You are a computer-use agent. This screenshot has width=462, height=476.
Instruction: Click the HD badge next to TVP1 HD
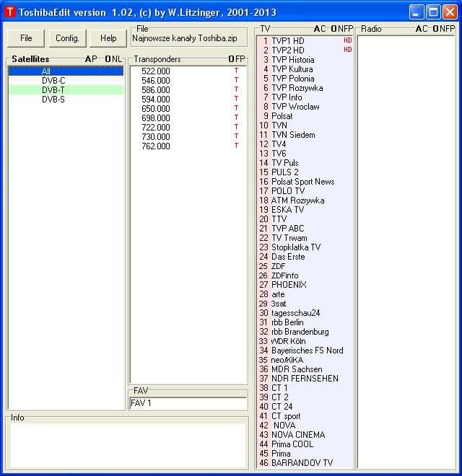tap(348, 40)
